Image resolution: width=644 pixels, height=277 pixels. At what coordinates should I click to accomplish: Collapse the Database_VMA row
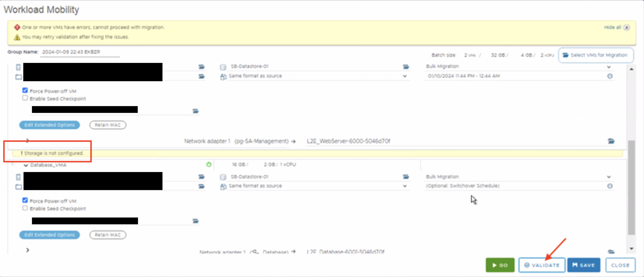click(26, 165)
